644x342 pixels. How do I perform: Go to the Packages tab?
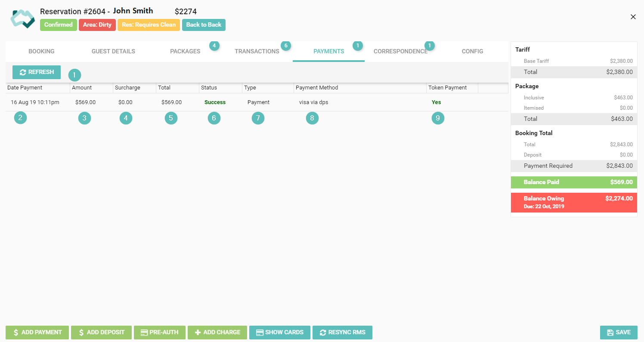(x=185, y=52)
